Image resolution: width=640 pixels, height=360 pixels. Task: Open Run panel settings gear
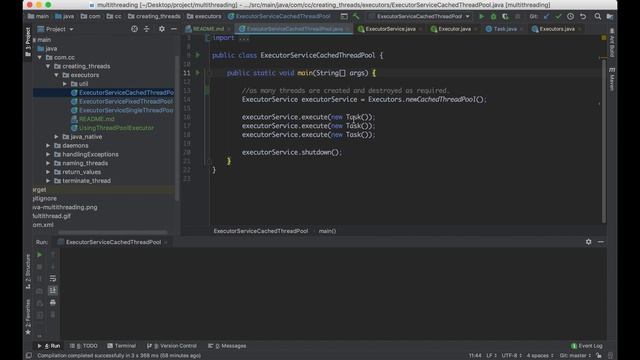pyautogui.click(x=588, y=242)
